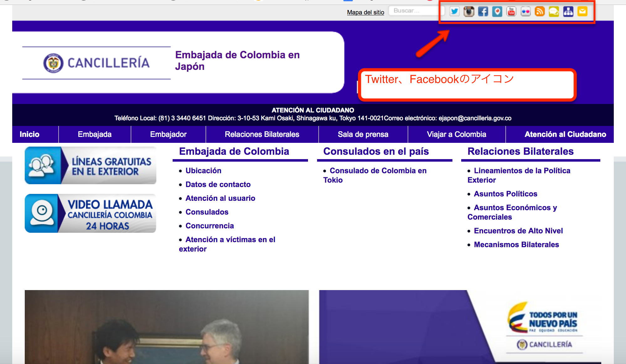This screenshot has height=364, width=626.
Task: Open Asuntos Económicos y Comerciales link
Action: click(x=512, y=212)
